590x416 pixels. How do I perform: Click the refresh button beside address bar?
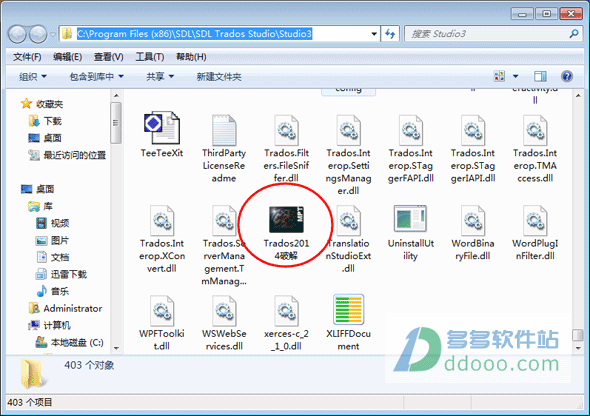[390, 34]
